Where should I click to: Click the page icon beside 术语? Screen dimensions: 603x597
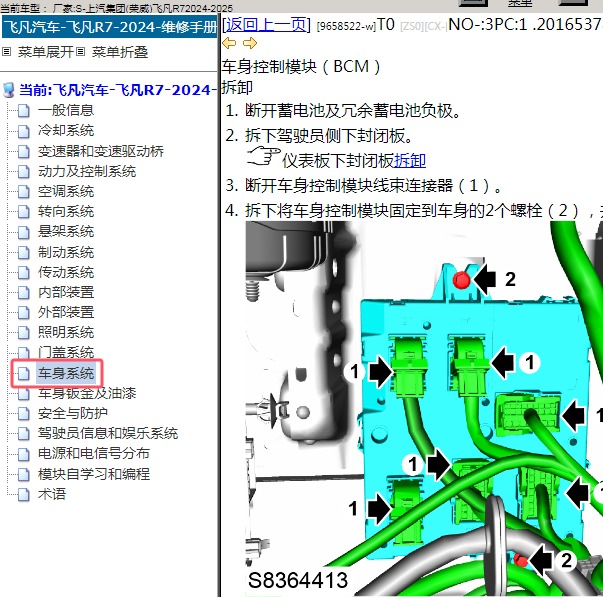[x=24, y=494]
